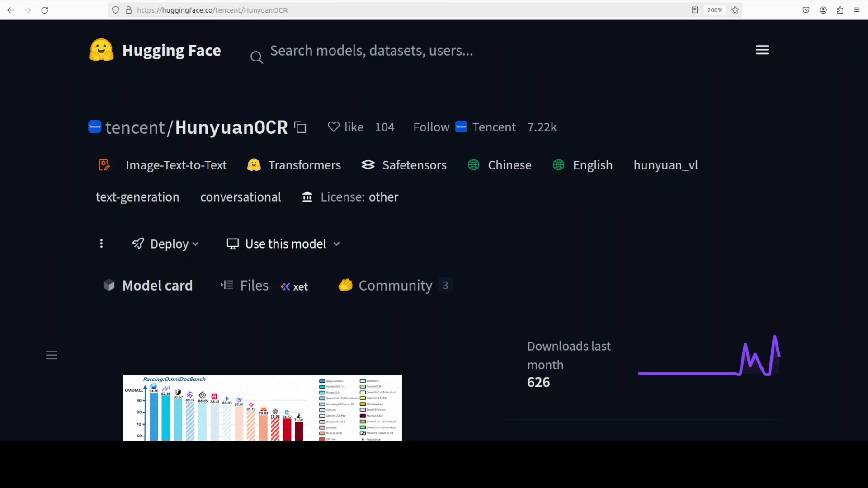
Task: Open the text-generation tag link
Action: [x=137, y=197]
